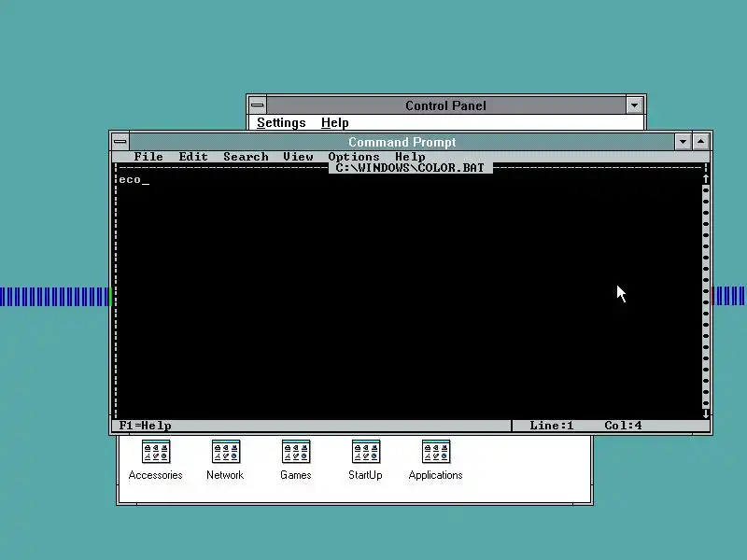This screenshot has height=560, width=747.
Task: Open Control Panel window control menu box
Action: click(258, 105)
